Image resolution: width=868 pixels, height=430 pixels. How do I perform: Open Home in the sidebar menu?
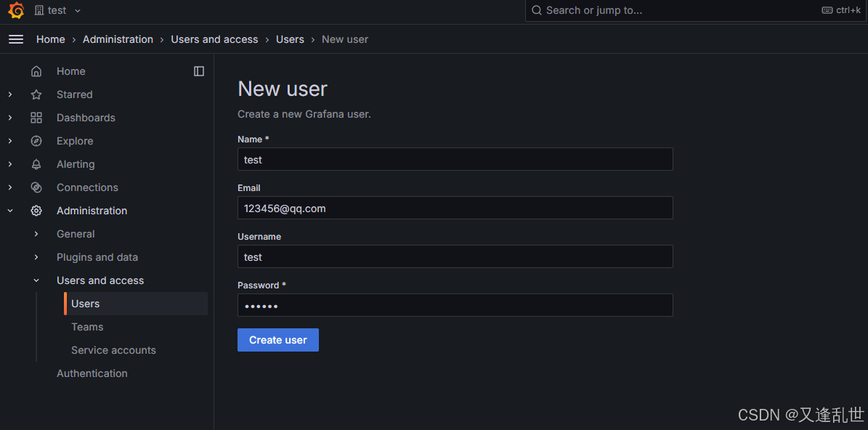tap(71, 71)
